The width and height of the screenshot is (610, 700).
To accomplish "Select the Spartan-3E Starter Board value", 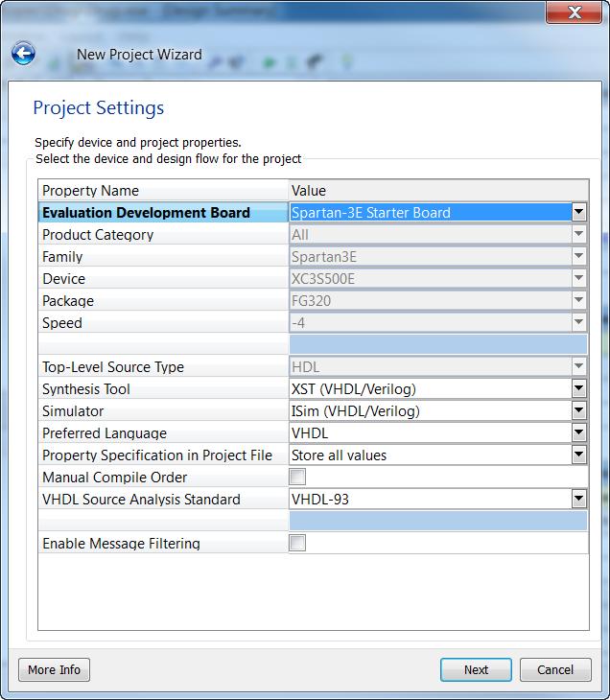I will tap(431, 212).
